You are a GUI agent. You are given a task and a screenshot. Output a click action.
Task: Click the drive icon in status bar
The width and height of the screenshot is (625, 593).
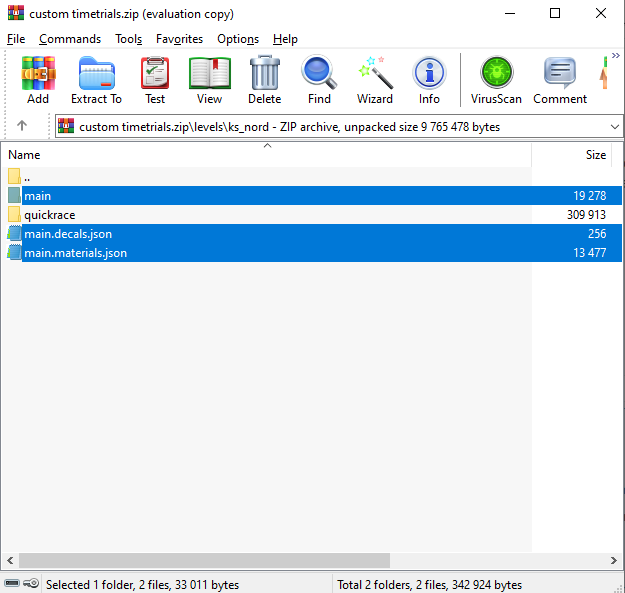tap(12, 583)
